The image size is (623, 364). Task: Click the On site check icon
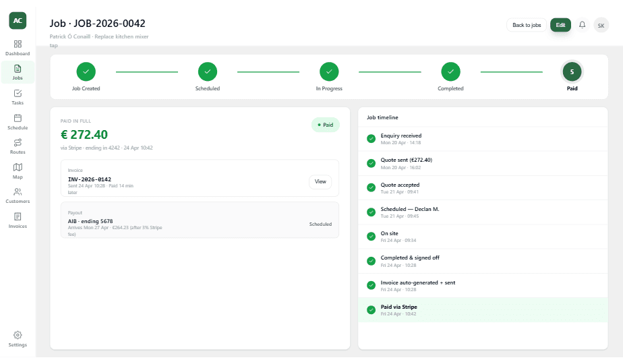point(371,237)
